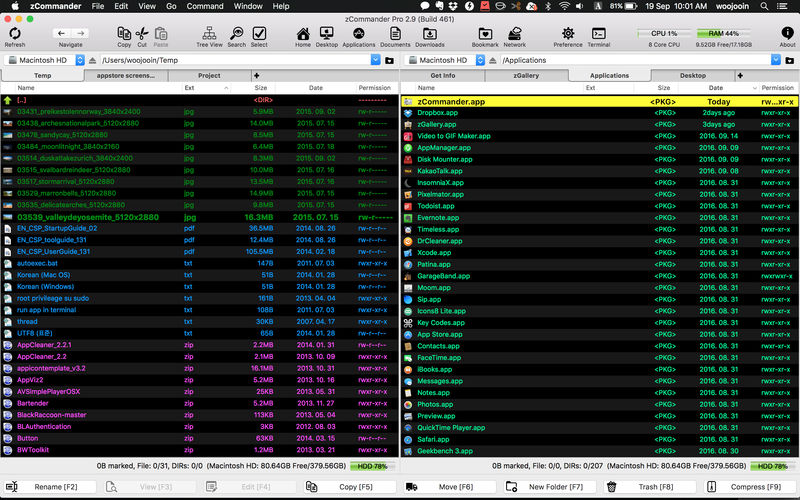
Task: Open the Command menu in menu bar
Action: point(205,6)
